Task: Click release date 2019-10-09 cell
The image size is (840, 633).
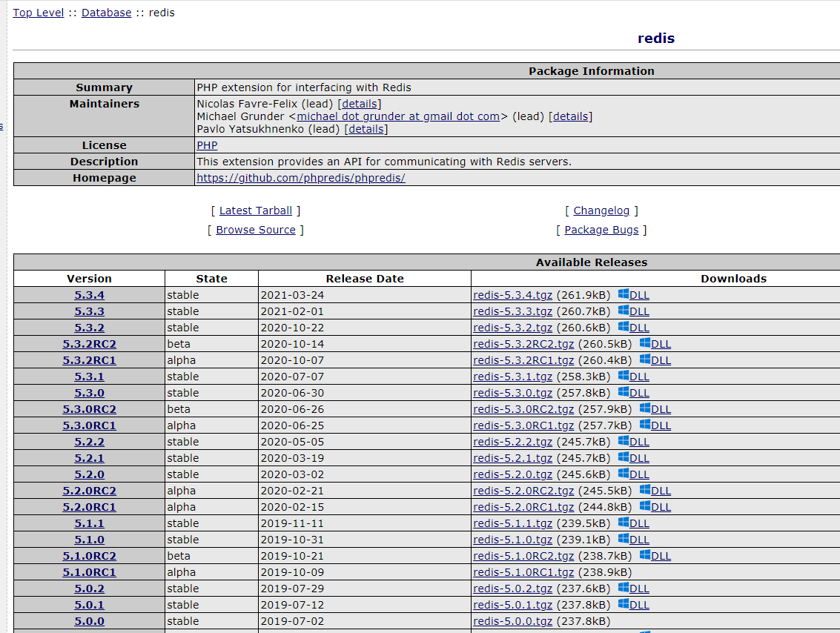Action: click(x=364, y=572)
